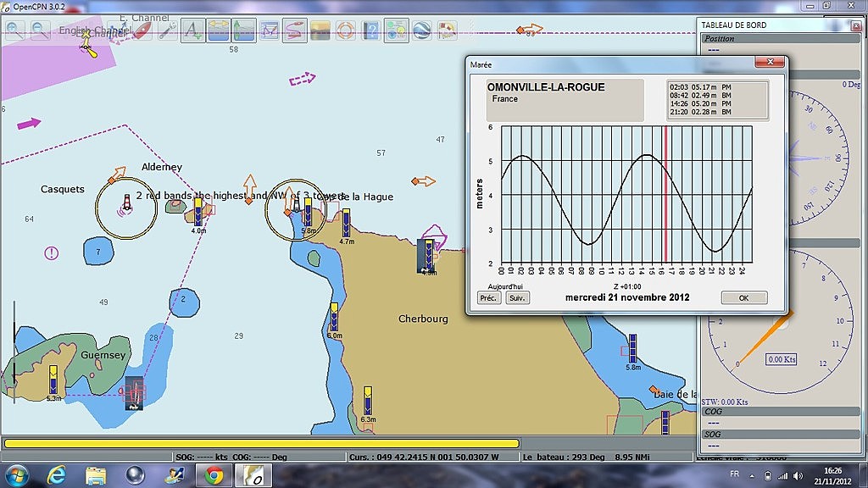The width and height of the screenshot is (868, 488).
Task: Select the 4.7m tide station icon
Action: click(x=346, y=223)
